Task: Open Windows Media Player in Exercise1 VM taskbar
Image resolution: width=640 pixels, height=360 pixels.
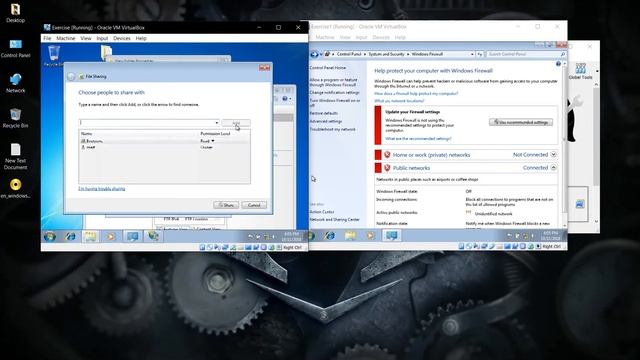Action: 370,236
